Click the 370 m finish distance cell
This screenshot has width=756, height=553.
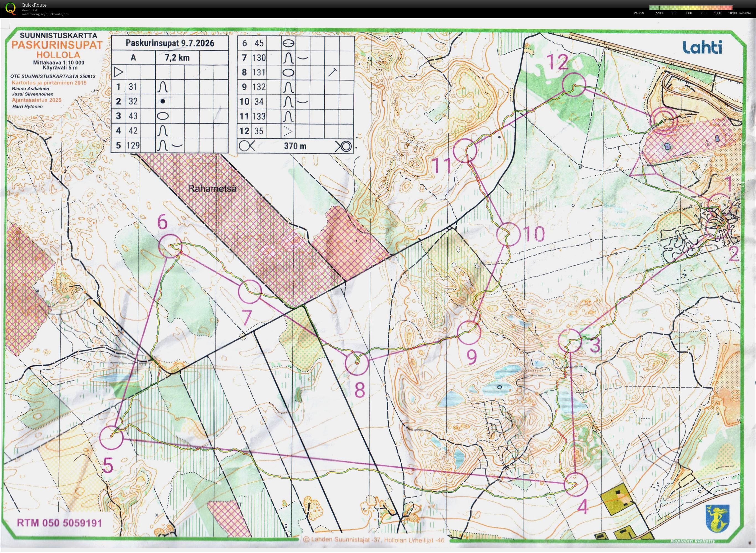click(295, 146)
